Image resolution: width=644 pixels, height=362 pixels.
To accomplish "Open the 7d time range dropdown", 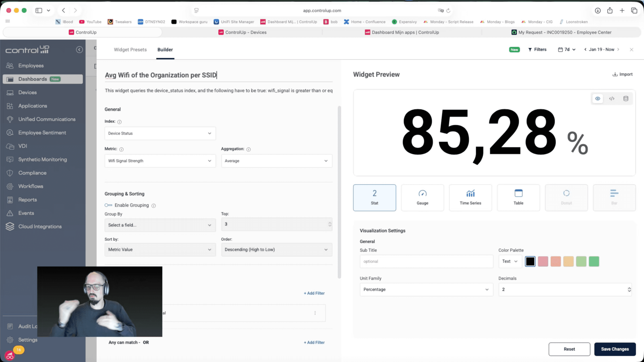I will 567,50.
